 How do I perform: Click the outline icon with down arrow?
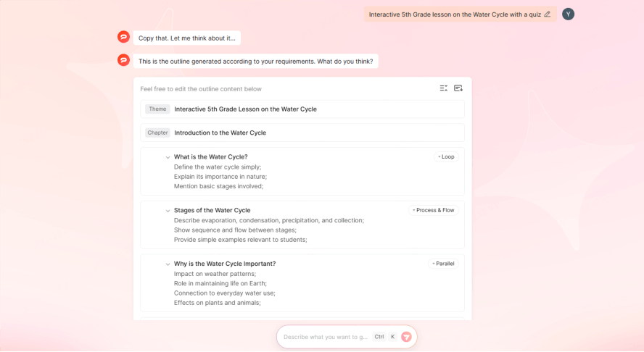(458, 88)
